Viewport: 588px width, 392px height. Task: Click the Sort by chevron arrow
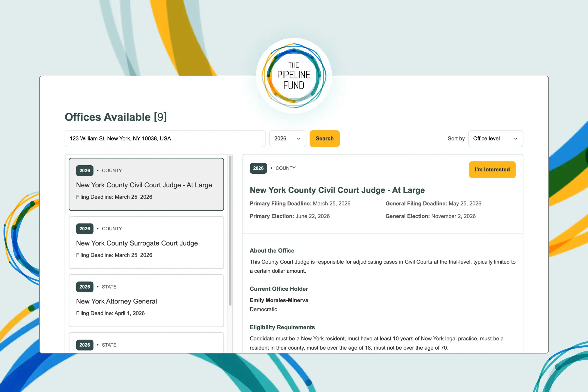point(515,139)
